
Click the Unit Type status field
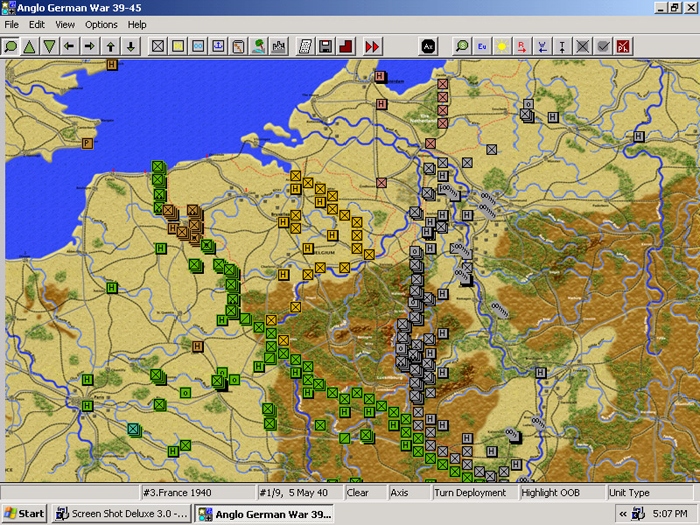[652, 493]
